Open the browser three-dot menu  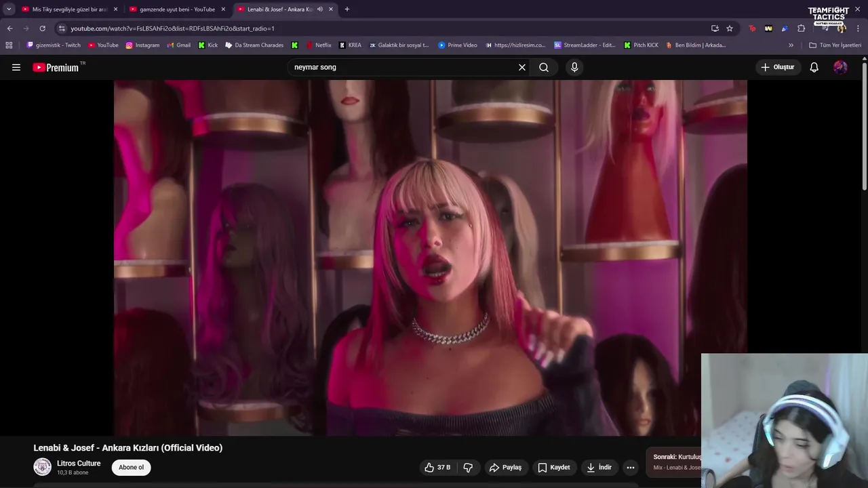click(x=859, y=28)
